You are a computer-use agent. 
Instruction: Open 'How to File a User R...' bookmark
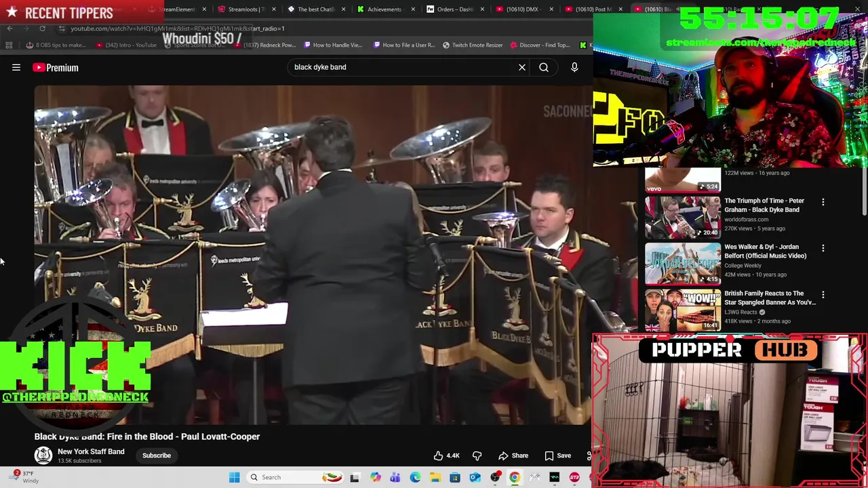[403, 45]
